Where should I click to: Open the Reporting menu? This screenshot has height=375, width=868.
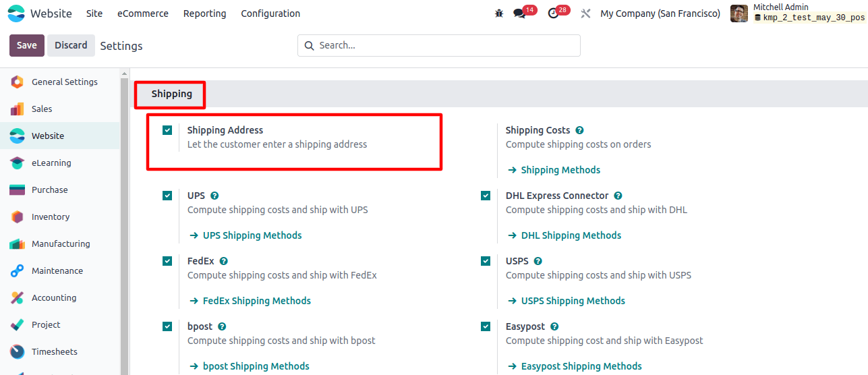tap(205, 13)
